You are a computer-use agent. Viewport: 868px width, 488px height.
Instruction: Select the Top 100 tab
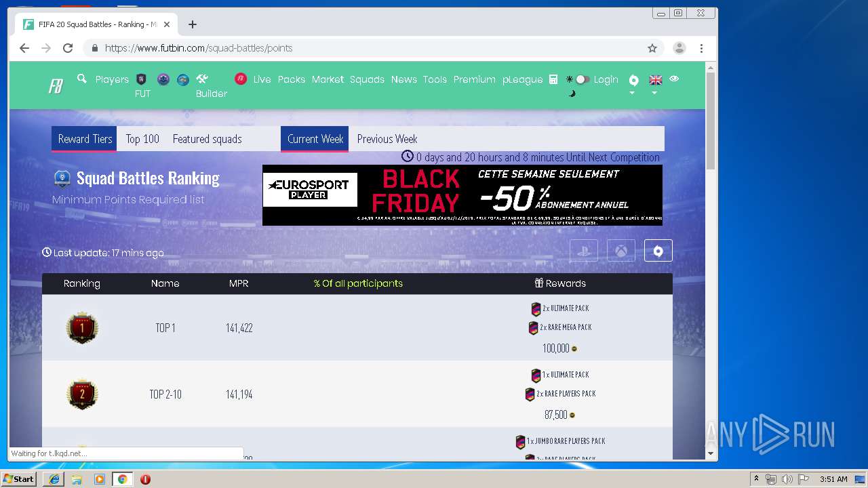[x=142, y=138]
